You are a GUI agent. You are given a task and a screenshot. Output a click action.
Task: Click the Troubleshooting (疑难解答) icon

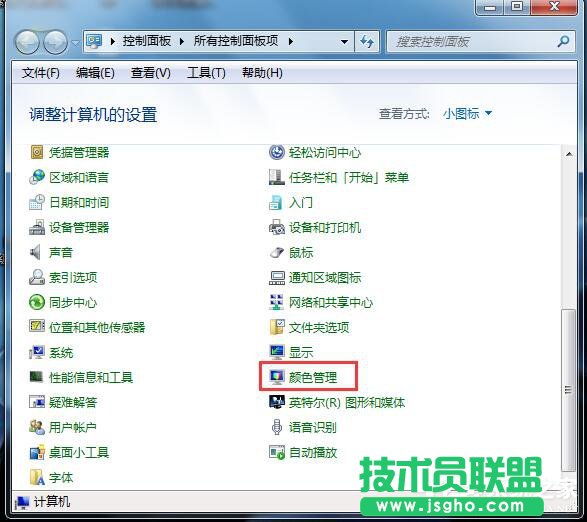pyautogui.click(x=37, y=402)
